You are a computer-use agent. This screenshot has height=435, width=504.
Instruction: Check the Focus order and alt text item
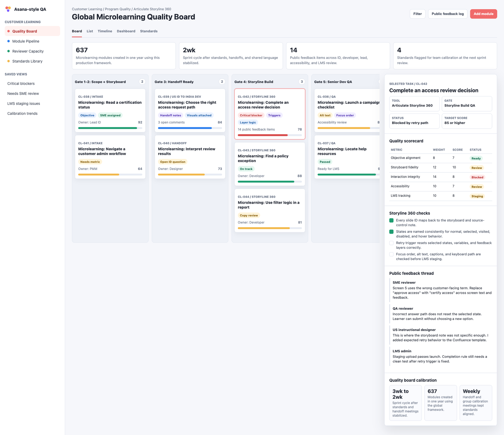point(391,254)
